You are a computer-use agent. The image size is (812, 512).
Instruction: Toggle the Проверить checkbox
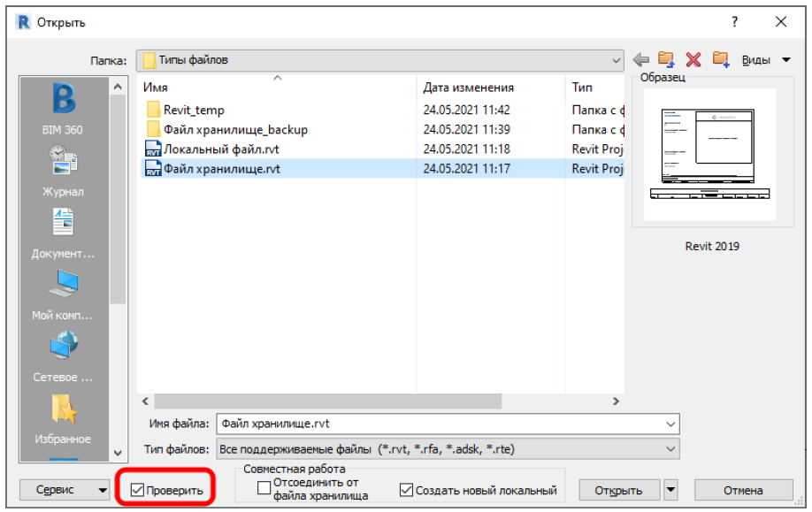click(x=137, y=490)
